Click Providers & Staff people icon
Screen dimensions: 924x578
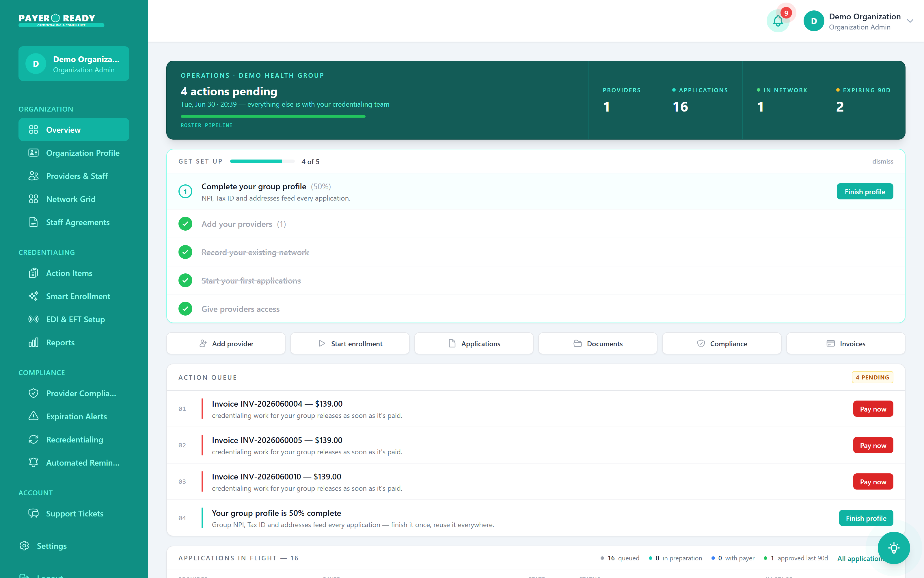pos(33,176)
